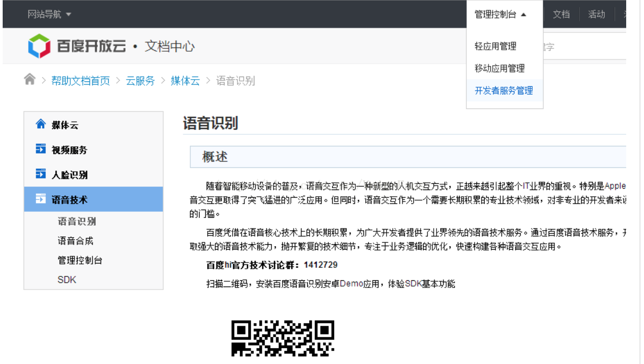Click the home icon in breadcrumb
The width and height of the screenshot is (644, 364).
[30, 80]
